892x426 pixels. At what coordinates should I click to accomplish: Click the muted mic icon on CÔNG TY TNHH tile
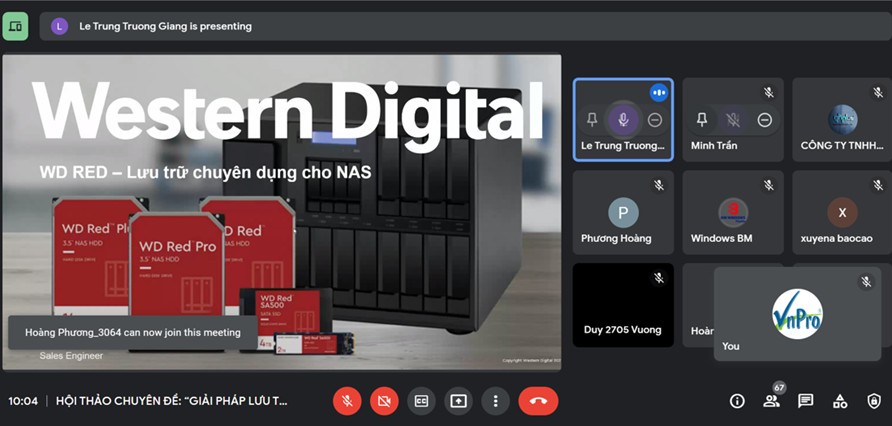tap(878, 92)
